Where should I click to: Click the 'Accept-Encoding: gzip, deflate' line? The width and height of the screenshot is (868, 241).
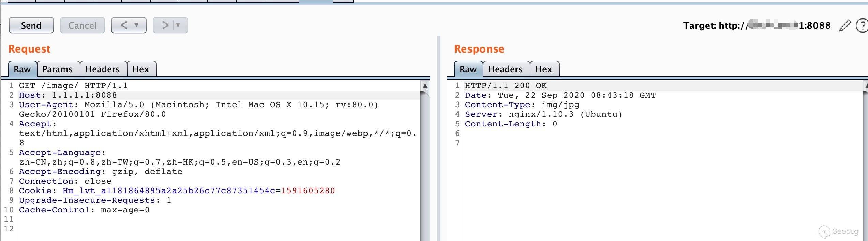101,172
